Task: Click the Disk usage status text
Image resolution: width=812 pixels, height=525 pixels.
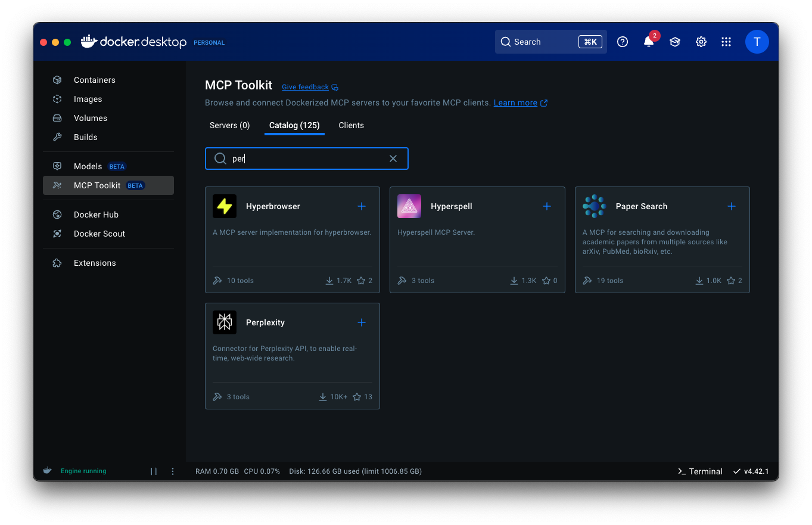Action: pyautogui.click(x=355, y=471)
